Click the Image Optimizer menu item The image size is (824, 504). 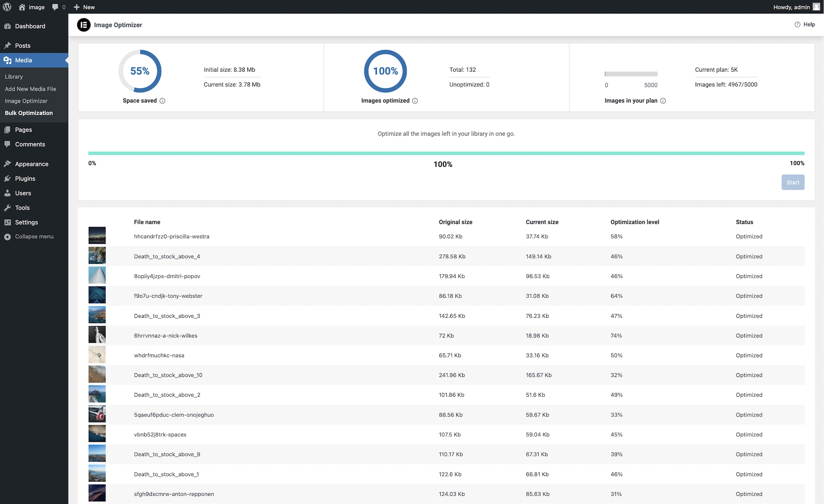click(26, 100)
